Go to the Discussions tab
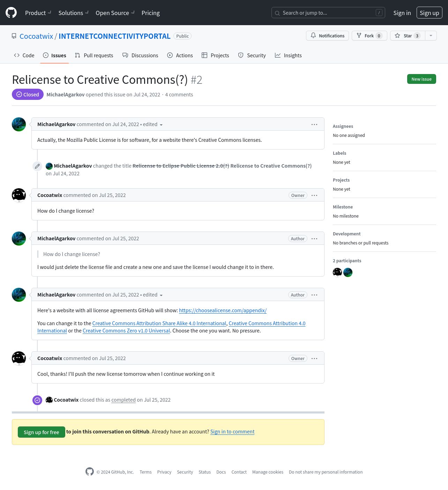The height and width of the screenshot is (490, 448). coord(140,55)
